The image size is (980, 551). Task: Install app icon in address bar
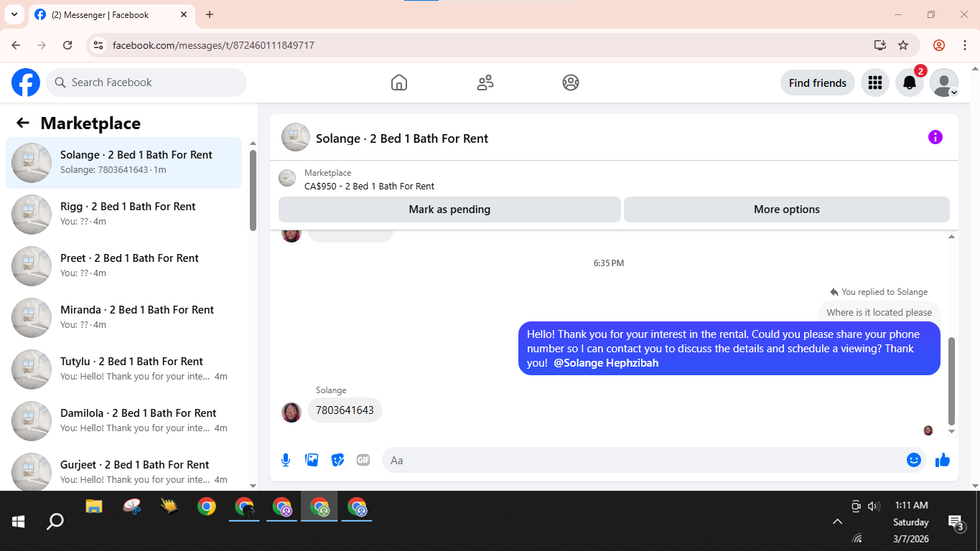point(879,45)
